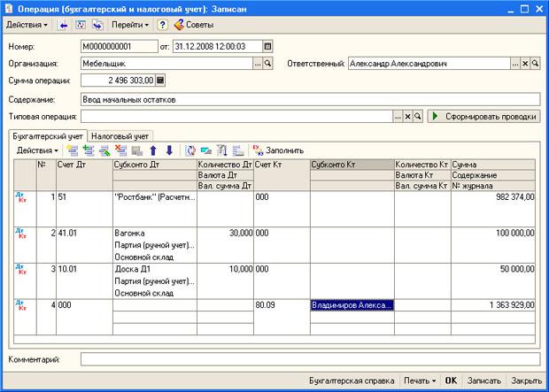Click OK button

coord(451,380)
